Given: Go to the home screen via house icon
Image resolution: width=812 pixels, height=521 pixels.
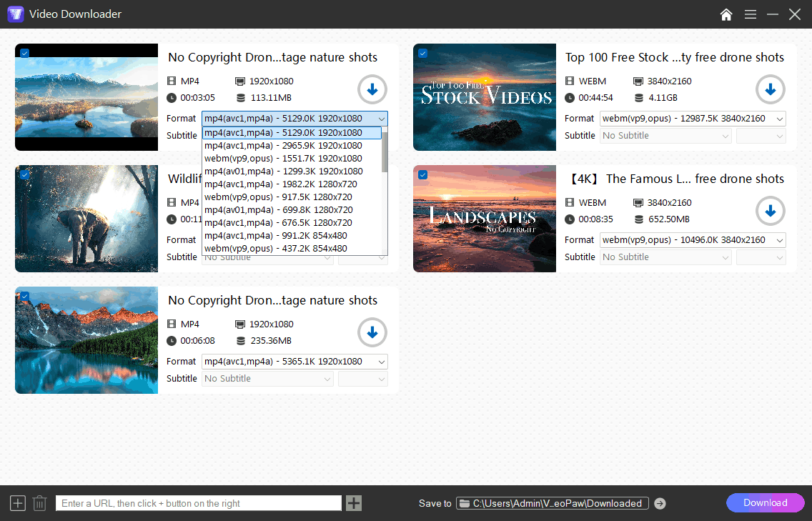Looking at the screenshot, I should (x=726, y=14).
